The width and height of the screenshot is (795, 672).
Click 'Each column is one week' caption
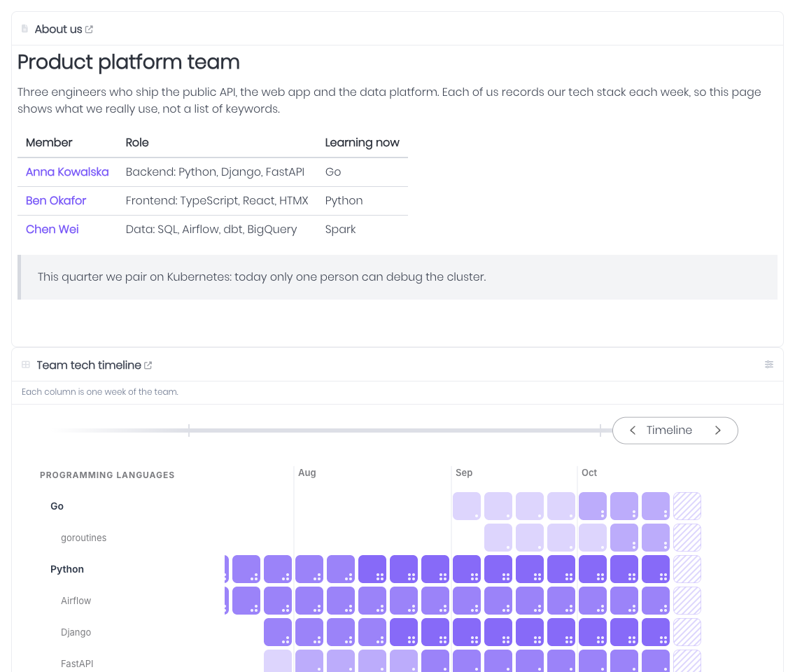click(100, 391)
